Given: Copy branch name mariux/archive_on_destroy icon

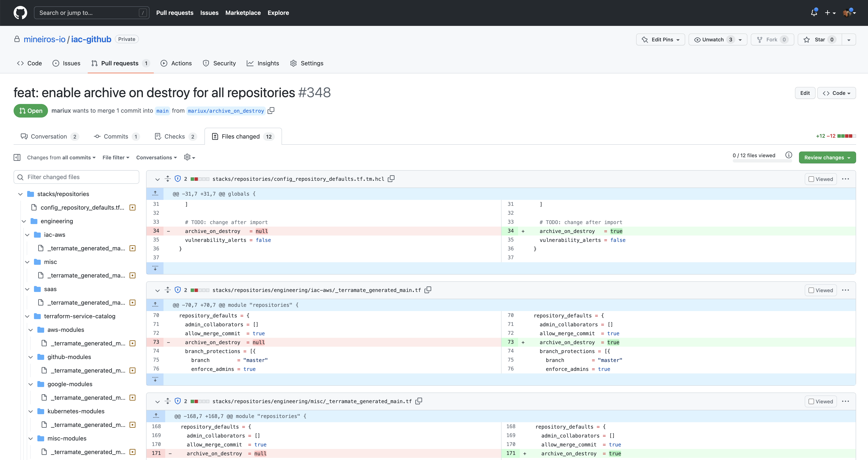Looking at the screenshot, I should pos(271,111).
